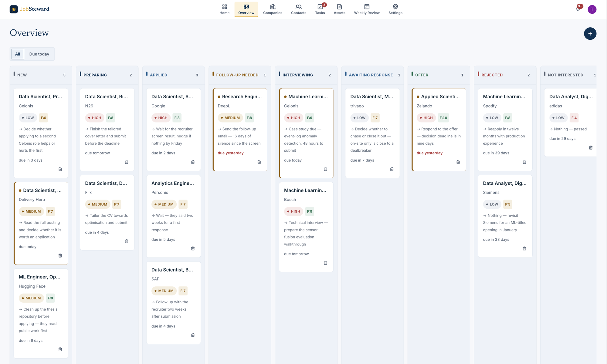Open the Weekly Review tab
Viewport: 607px width, 364px height.
tap(367, 9)
